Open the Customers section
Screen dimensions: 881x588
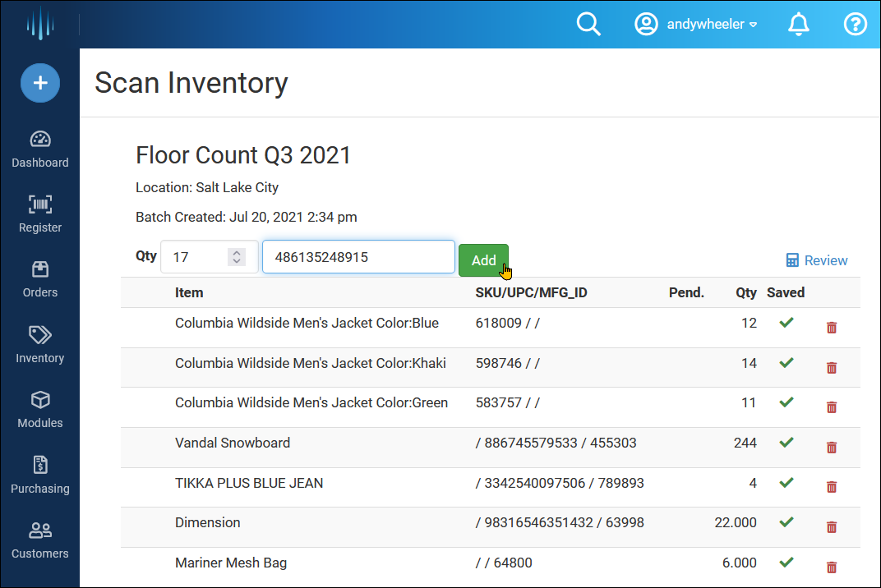tap(39, 539)
